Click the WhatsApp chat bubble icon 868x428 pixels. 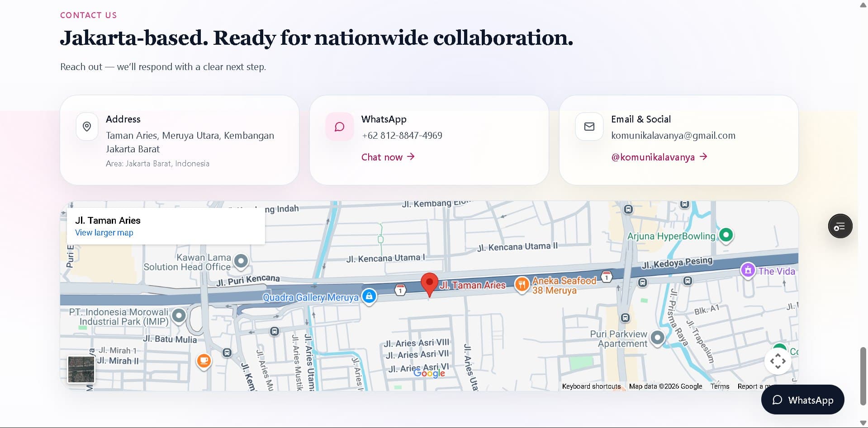tap(339, 127)
